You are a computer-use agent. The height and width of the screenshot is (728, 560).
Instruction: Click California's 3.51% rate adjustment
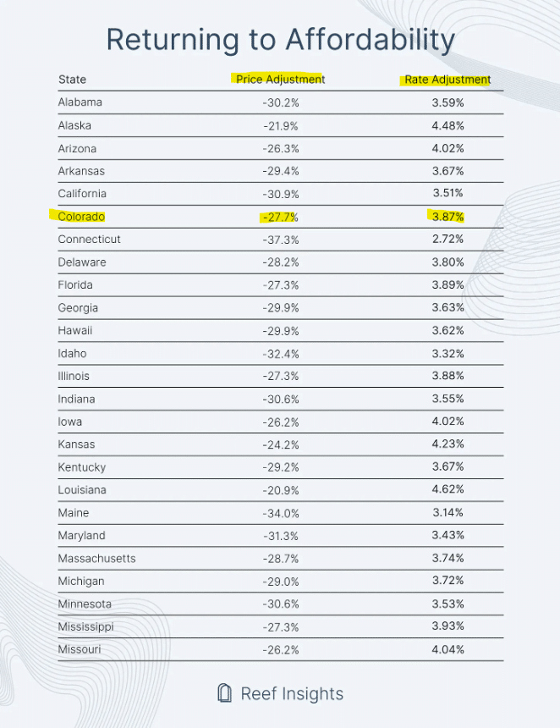(447, 194)
